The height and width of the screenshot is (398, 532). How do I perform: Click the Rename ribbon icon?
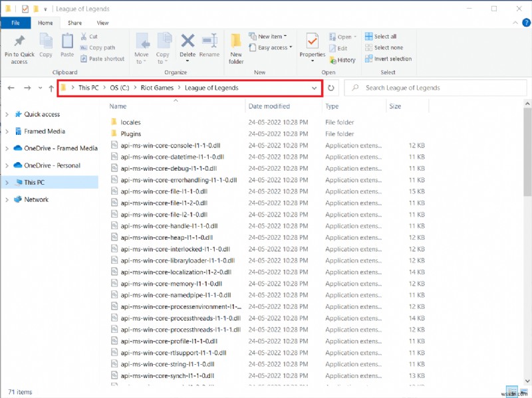coord(209,41)
